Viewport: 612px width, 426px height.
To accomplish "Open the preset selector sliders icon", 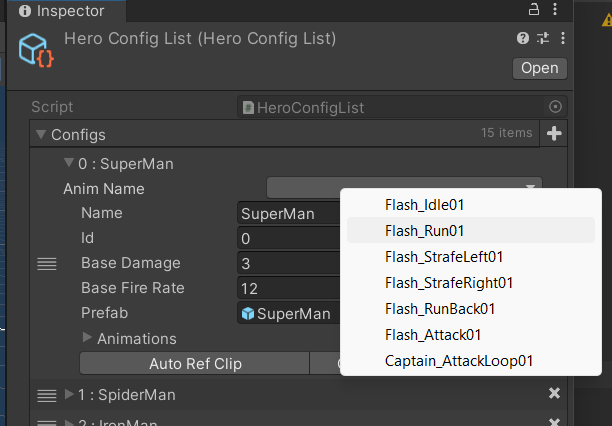I will pos(543,38).
